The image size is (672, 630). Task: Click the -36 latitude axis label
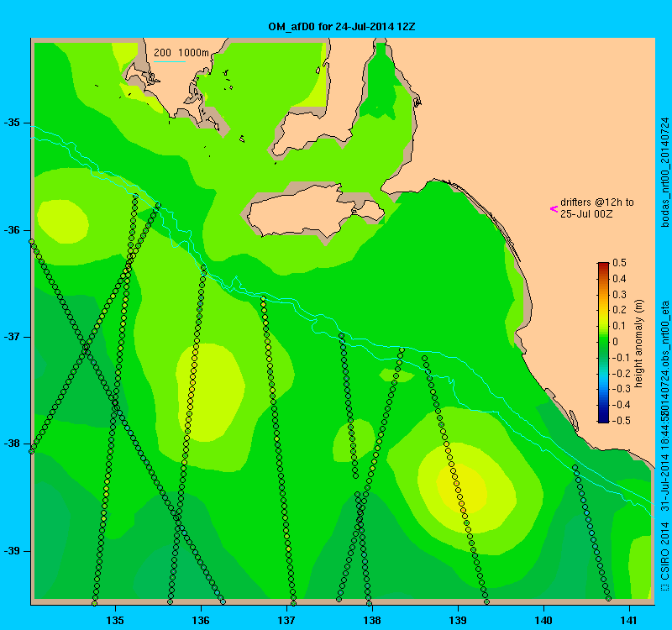click(x=12, y=230)
